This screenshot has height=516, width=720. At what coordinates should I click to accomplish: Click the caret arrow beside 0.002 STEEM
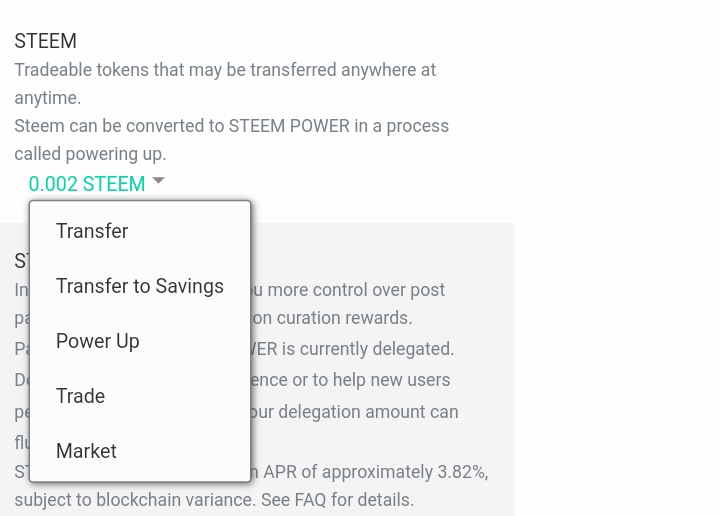158,181
